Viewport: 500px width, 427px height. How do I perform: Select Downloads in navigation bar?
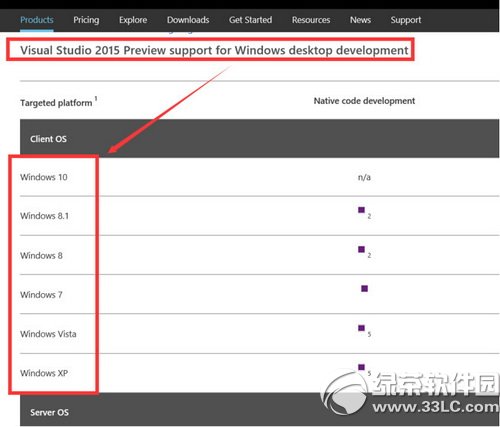click(x=188, y=20)
